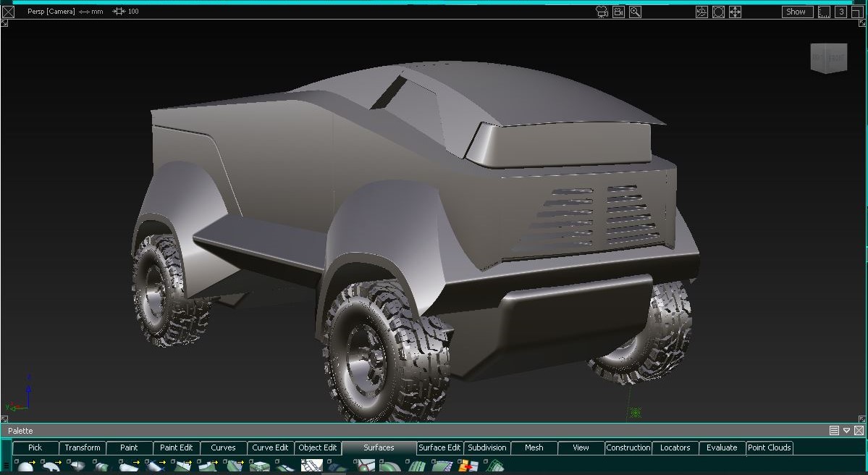
Task: Click the view orientation cube in the corner
Action: pos(828,58)
